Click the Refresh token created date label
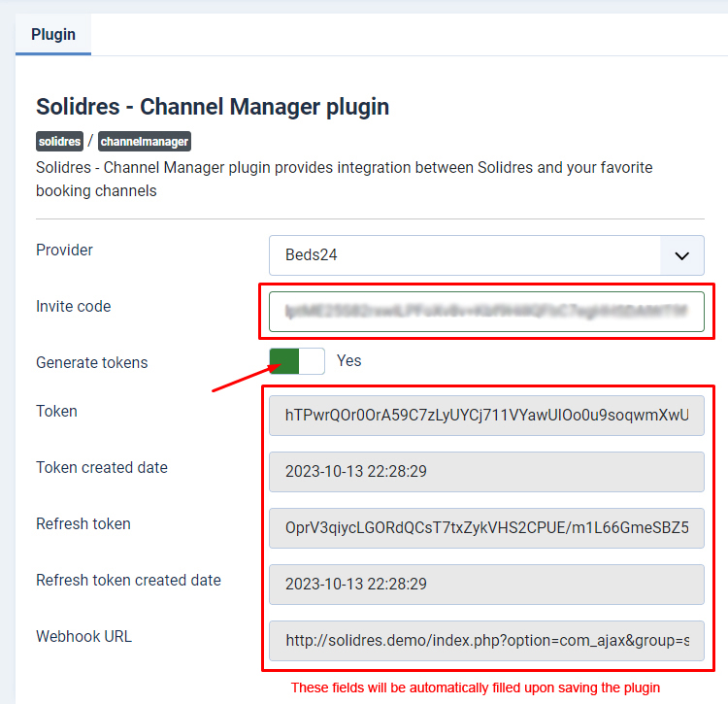This screenshot has height=704, width=728. pyautogui.click(x=128, y=580)
